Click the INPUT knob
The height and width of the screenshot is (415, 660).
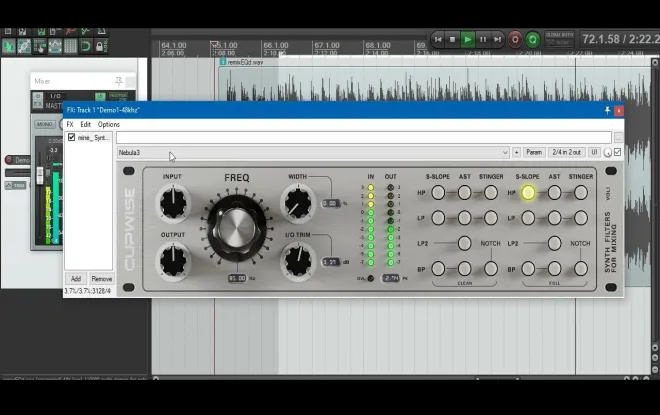(173, 203)
